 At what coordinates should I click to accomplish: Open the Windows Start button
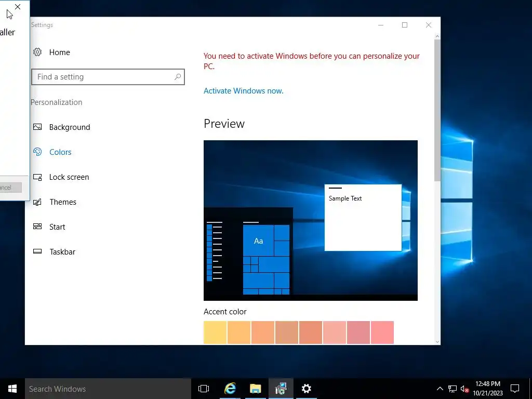12,389
